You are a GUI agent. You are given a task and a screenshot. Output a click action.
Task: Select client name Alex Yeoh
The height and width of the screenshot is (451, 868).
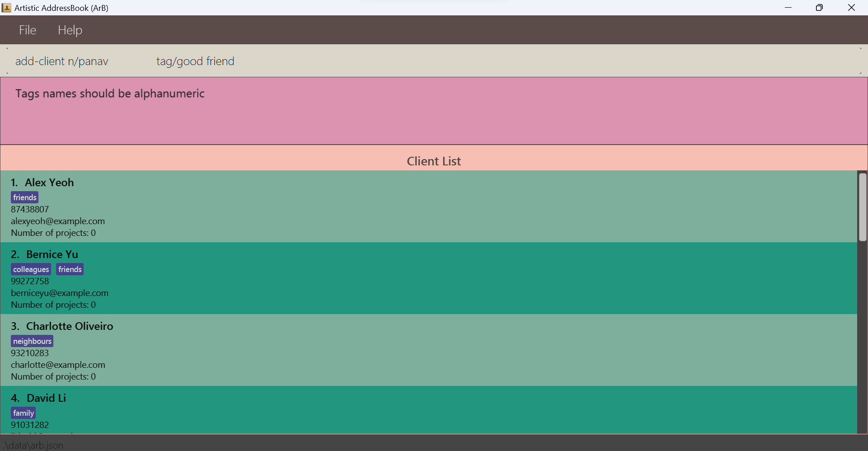click(x=49, y=183)
